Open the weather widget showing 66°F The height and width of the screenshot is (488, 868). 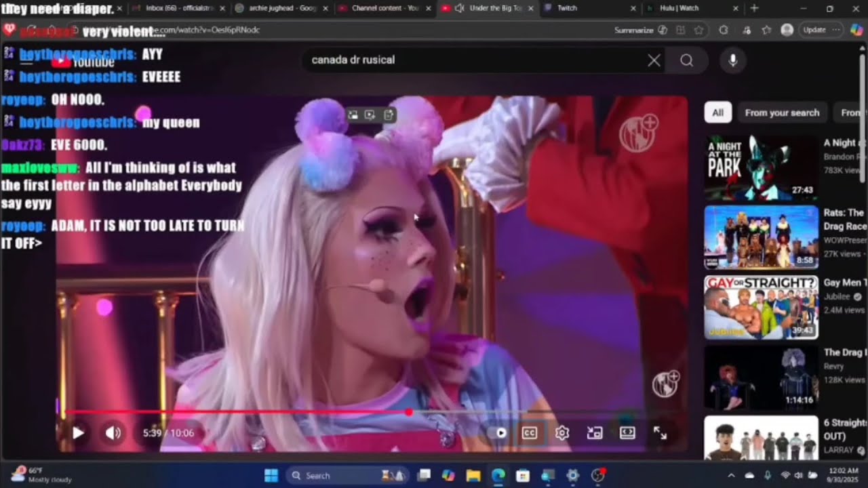click(x=41, y=474)
